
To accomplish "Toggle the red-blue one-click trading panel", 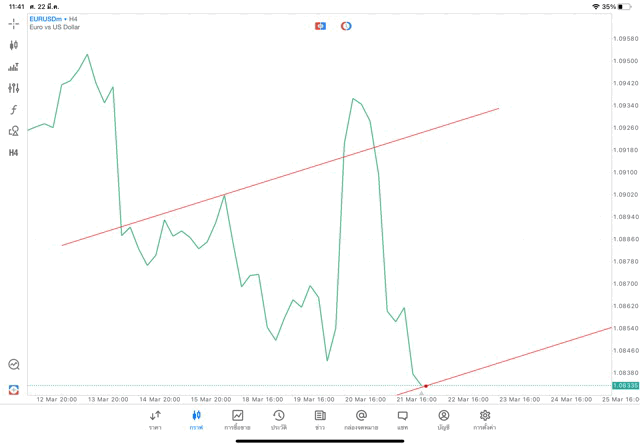I will coord(320,26).
